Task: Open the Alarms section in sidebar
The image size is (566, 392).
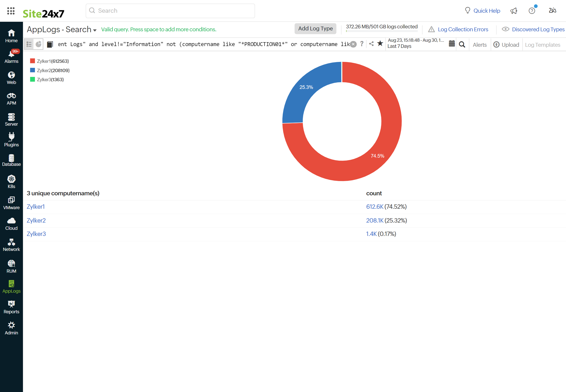Action: point(11,56)
